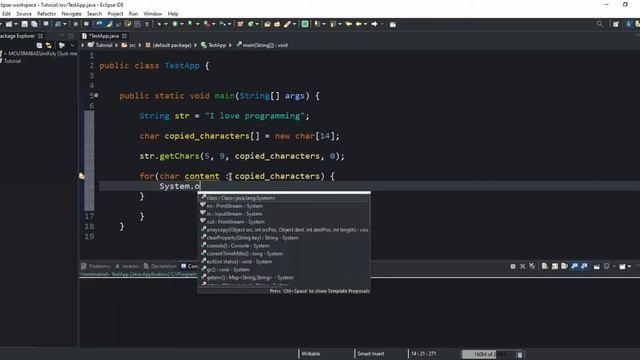640x360 pixels.
Task: Click the Tutorial project in Package Explorer
Action: pos(11,61)
